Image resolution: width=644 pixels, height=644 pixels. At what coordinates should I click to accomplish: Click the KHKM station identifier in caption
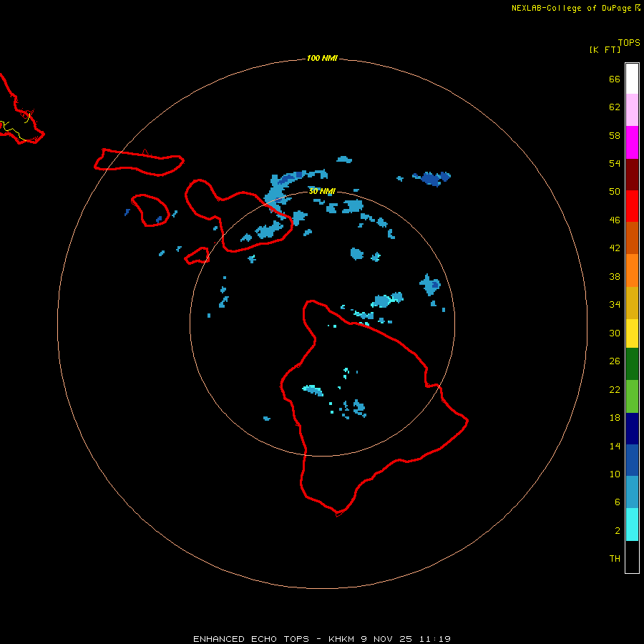click(341, 639)
